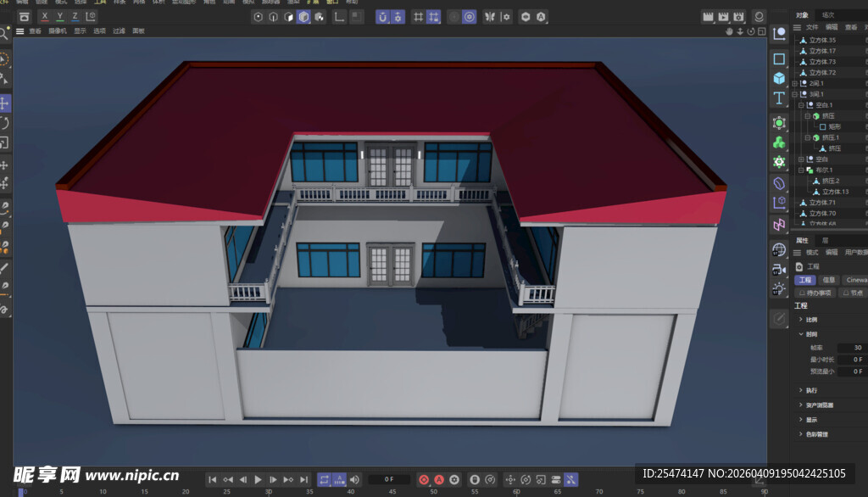Click the 信息 button in attributes
The image size is (868, 497).
tap(829, 280)
